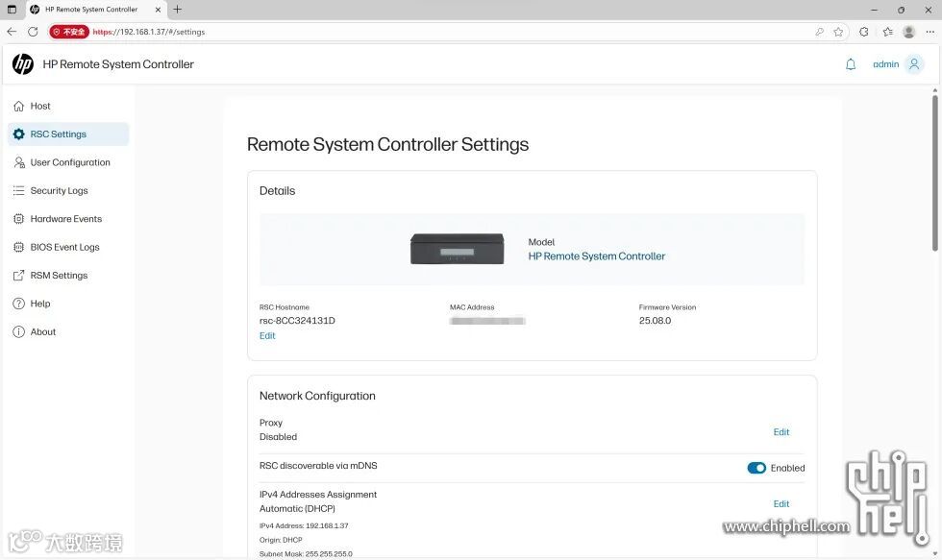Open favorites list icon in toolbar
The width and height of the screenshot is (942, 560).
pyautogui.click(x=887, y=32)
